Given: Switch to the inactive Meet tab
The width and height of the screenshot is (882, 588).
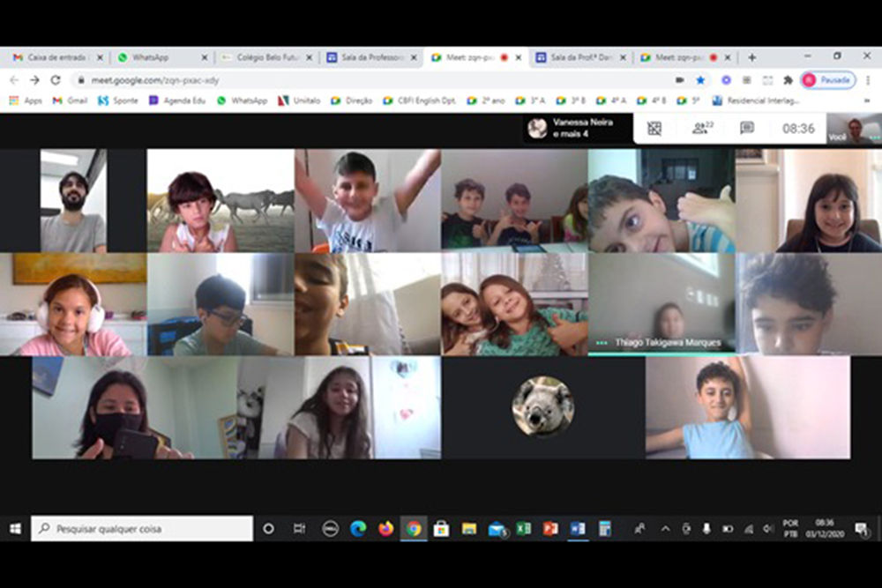Looking at the screenshot, I should [x=685, y=57].
